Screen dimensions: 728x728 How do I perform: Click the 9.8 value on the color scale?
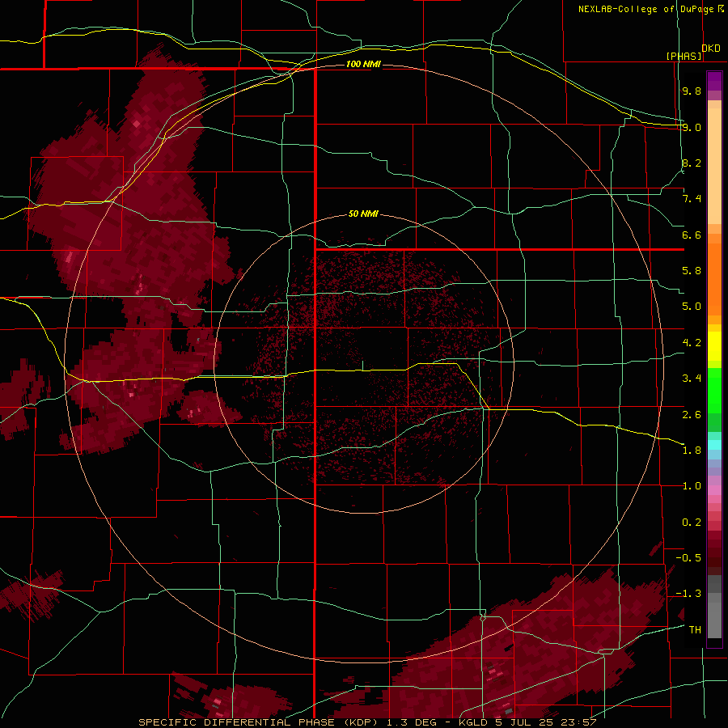coord(692,91)
